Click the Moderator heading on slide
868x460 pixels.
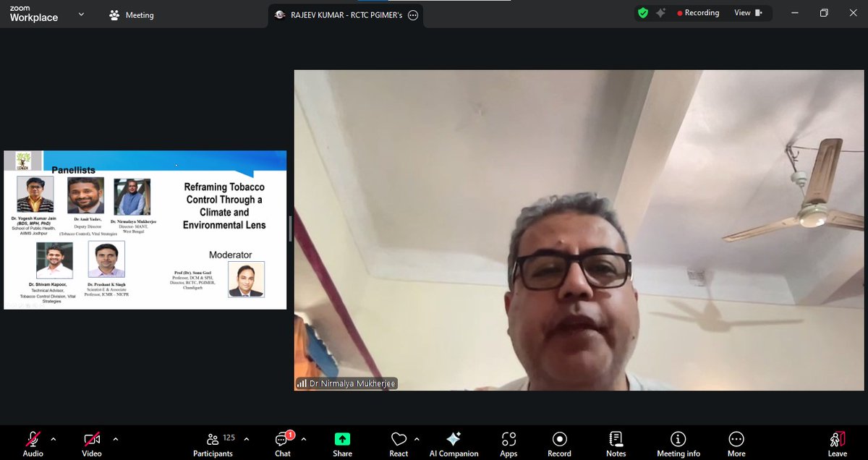[x=230, y=255]
